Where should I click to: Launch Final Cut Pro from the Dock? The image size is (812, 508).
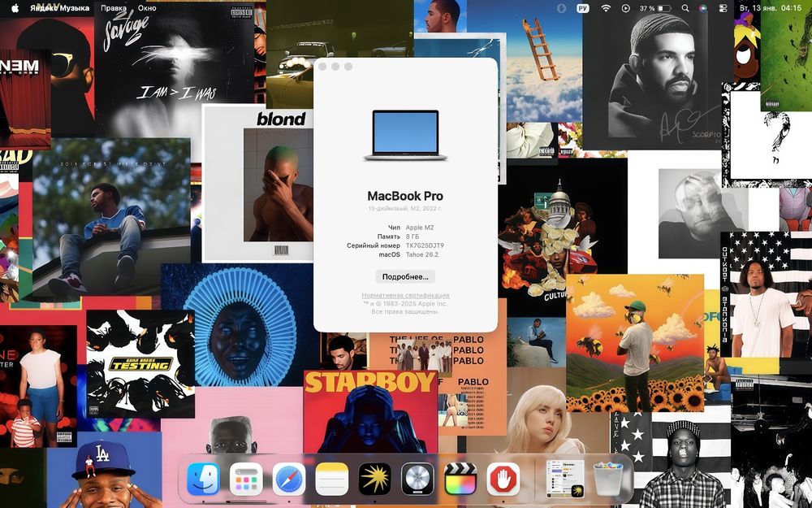(460, 479)
